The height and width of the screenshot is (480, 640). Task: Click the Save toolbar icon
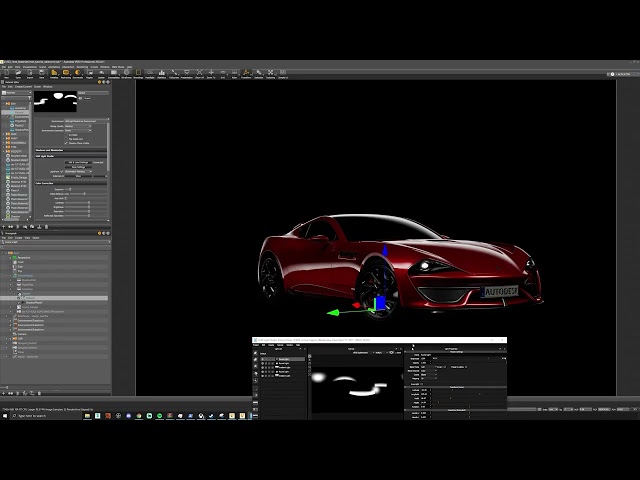[42, 73]
